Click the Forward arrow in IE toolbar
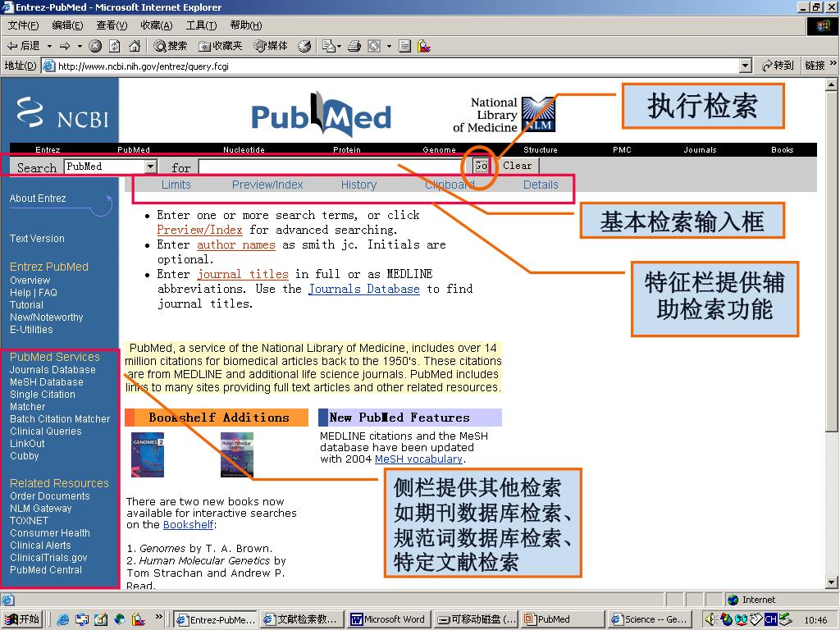Viewport: 840px width, 630px height. pos(65,46)
